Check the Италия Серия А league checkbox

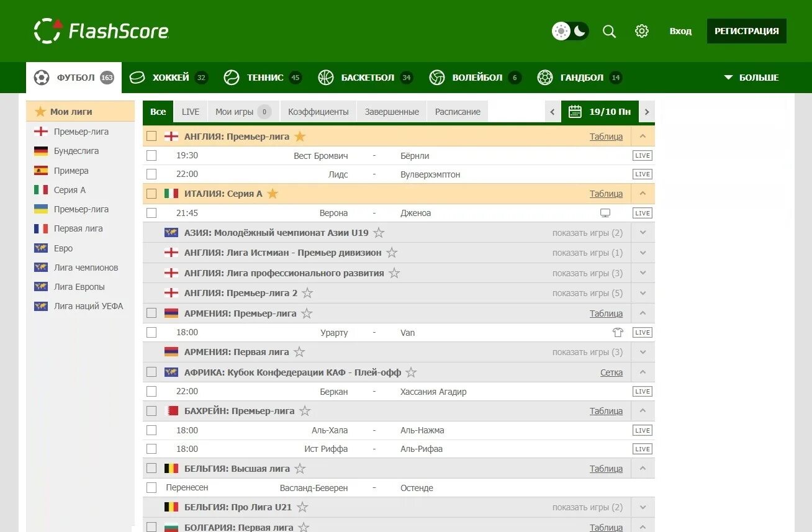click(151, 194)
